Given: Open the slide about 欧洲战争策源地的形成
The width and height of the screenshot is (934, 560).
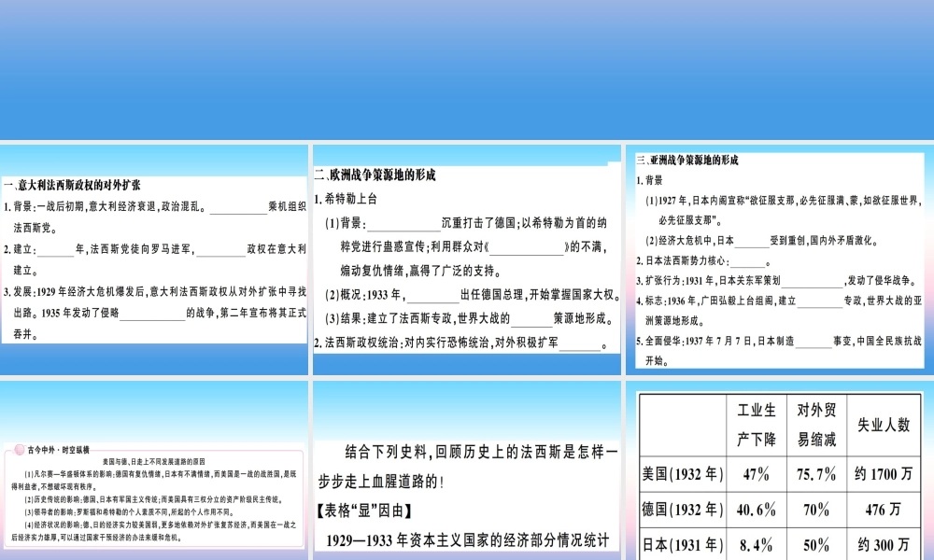Looking at the screenshot, I should pos(467,259).
